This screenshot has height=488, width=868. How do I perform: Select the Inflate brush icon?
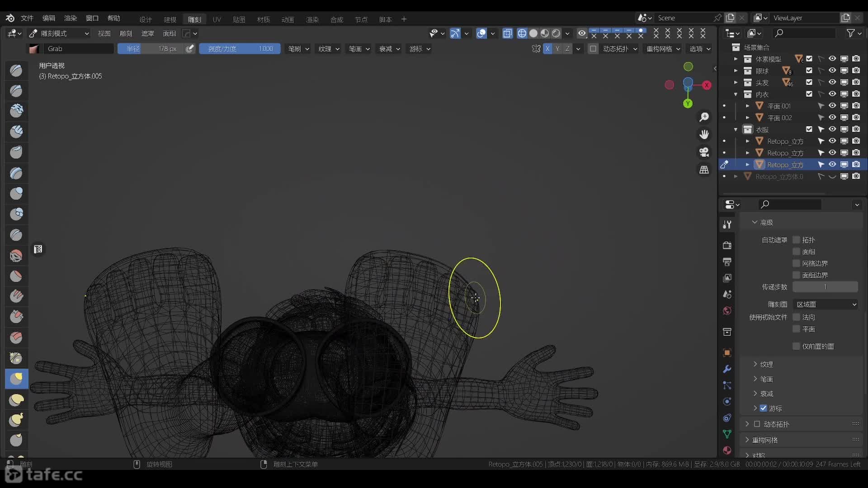pyautogui.click(x=16, y=193)
